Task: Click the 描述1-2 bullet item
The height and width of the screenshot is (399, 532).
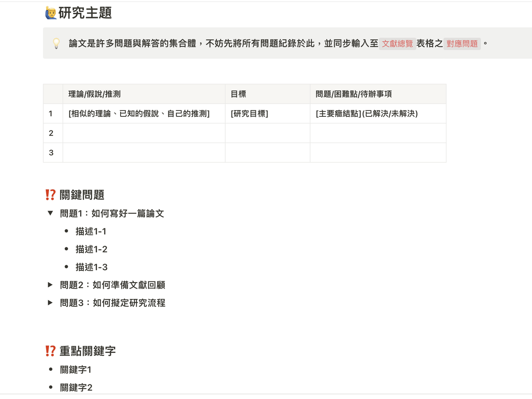Action: click(x=91, y=249)
